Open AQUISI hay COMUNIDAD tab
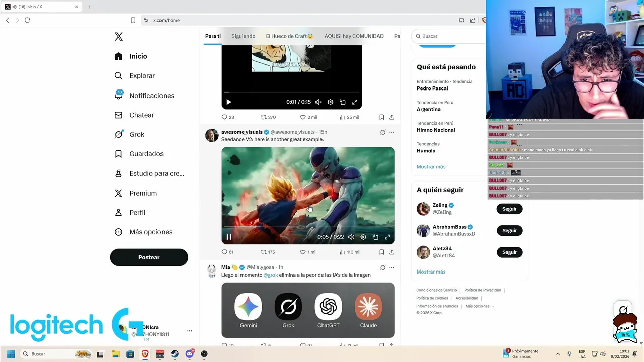The height and width of the screenshot is (362, 644). point(354,36)
